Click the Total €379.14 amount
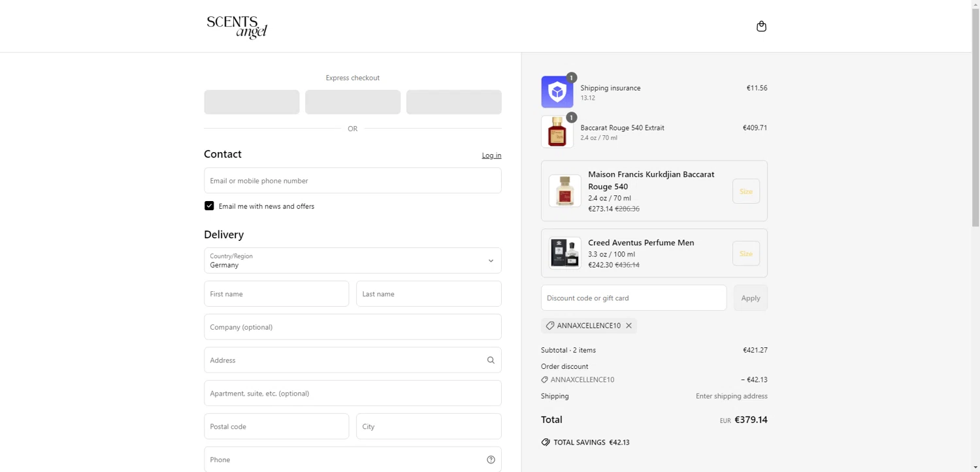 pos(751,420)
